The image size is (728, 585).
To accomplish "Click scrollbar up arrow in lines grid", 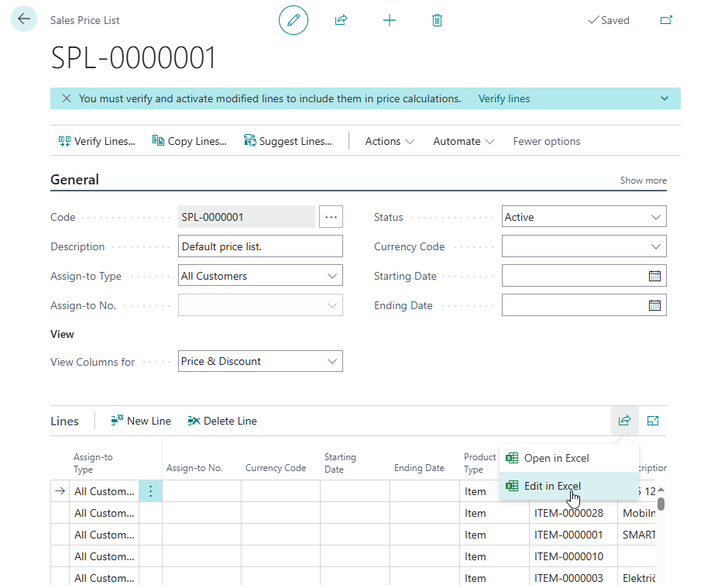I will (x=661, y=489).
